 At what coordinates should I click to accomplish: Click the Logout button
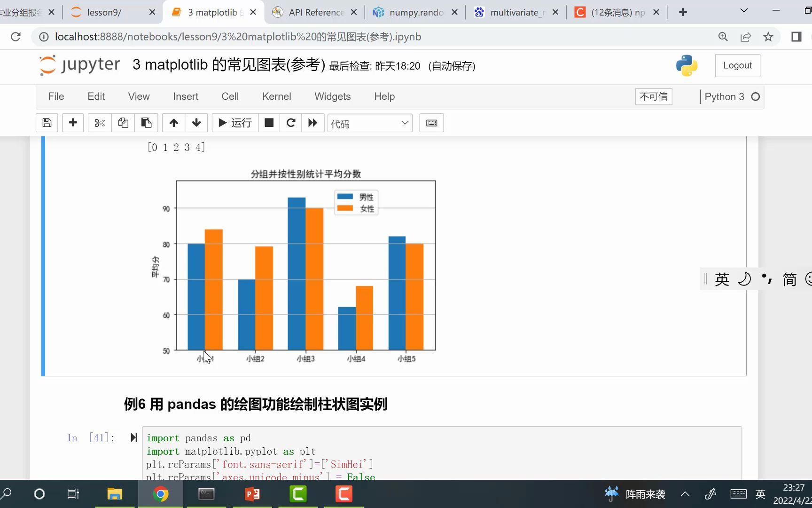(x=738, y=65)
